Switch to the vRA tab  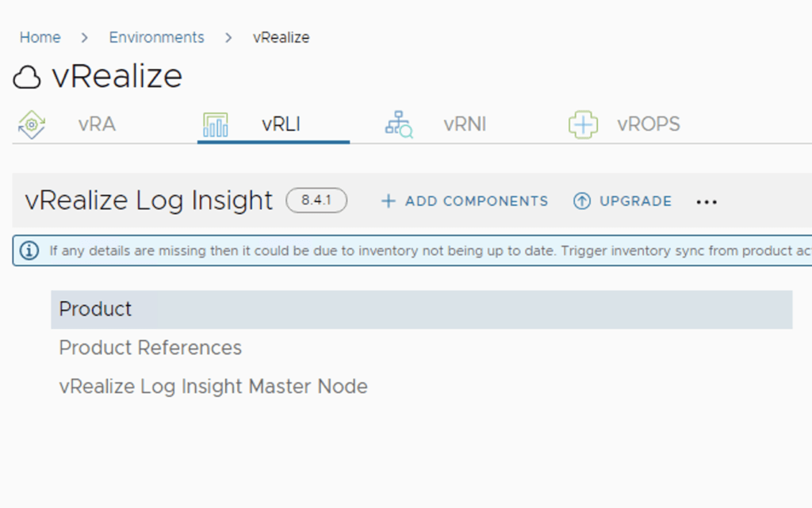coord(97,124)
